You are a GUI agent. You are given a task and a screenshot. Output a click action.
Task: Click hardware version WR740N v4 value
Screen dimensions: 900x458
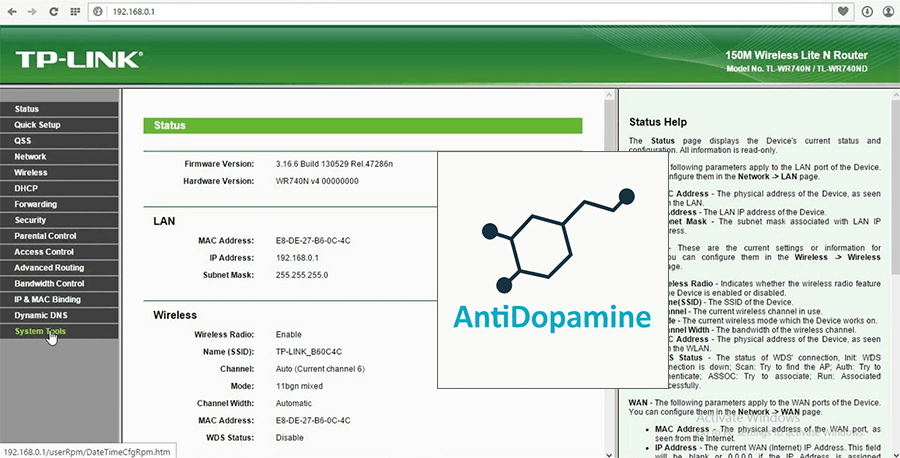click(317, 181)
